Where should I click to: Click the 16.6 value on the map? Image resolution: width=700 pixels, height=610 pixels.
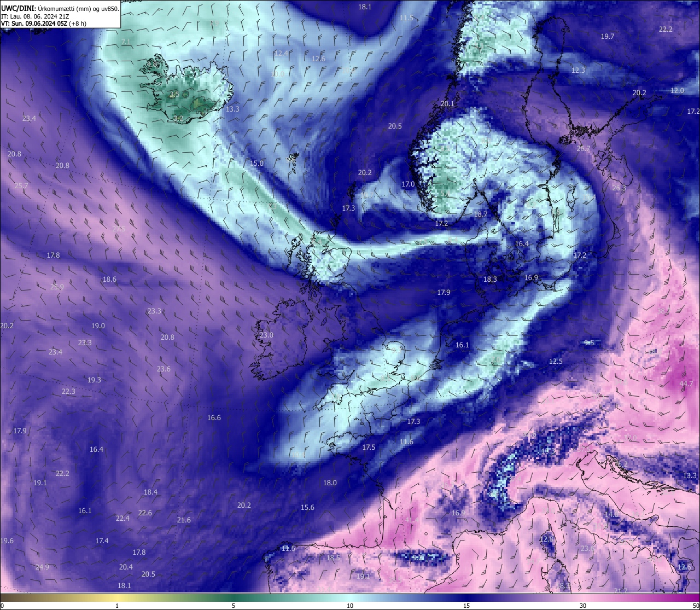[x=214, y=417]
